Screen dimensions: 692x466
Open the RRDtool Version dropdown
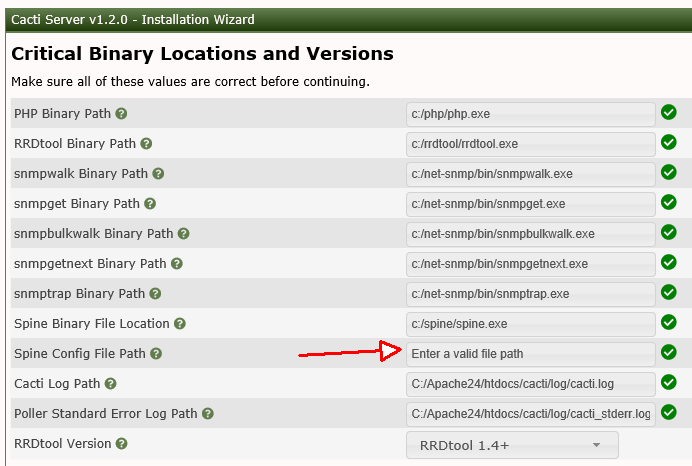tap(512, 445)
